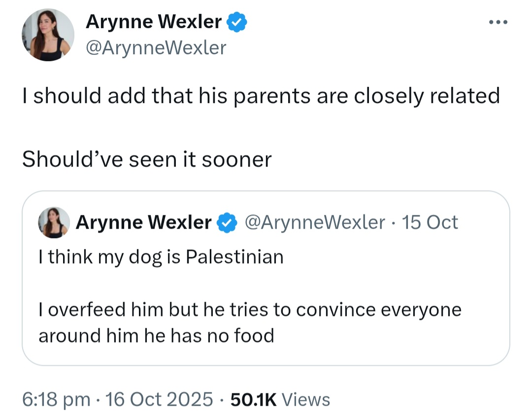This screenshot has height=419, width=532.
Task: Click the blue verified badge beside top name
Action: (237, 22)
